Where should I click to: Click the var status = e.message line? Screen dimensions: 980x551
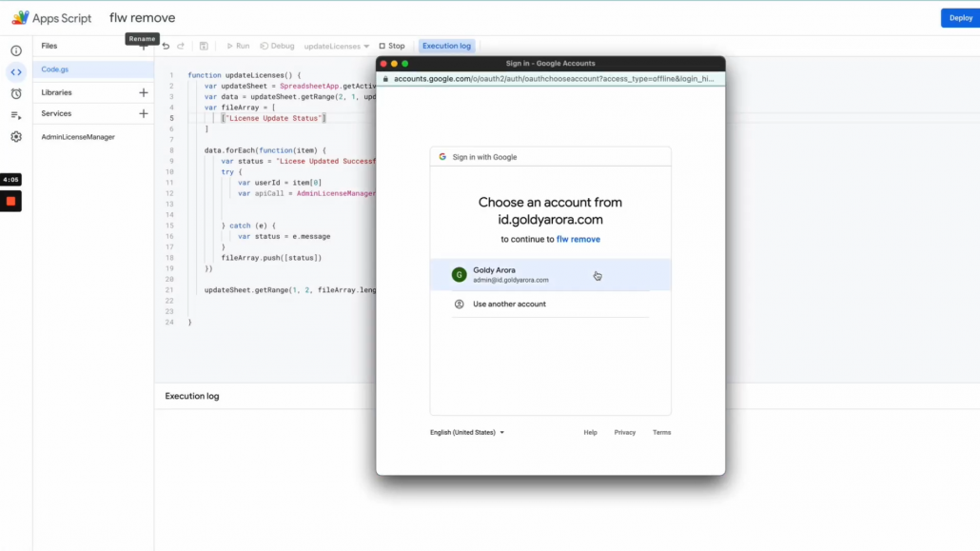(x=284, y=236)
